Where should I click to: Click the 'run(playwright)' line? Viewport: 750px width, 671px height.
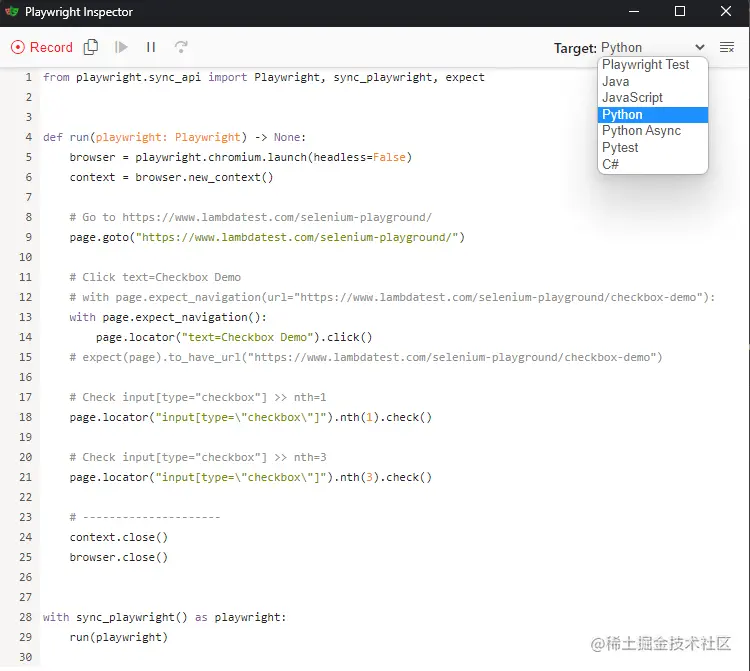tap(119, 638)
